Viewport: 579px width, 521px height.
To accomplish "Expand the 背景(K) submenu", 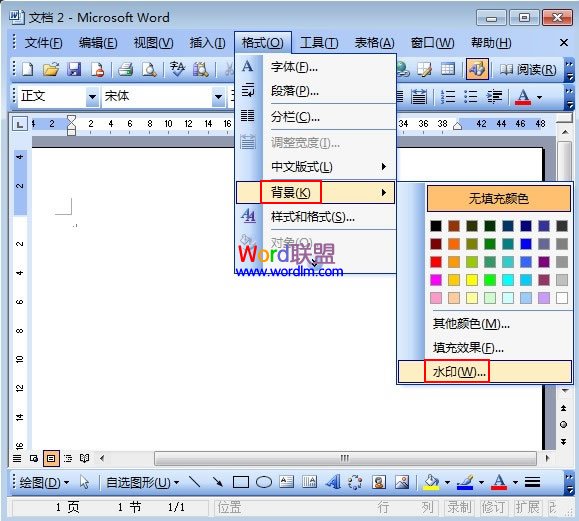I will [x=316, y=192].
